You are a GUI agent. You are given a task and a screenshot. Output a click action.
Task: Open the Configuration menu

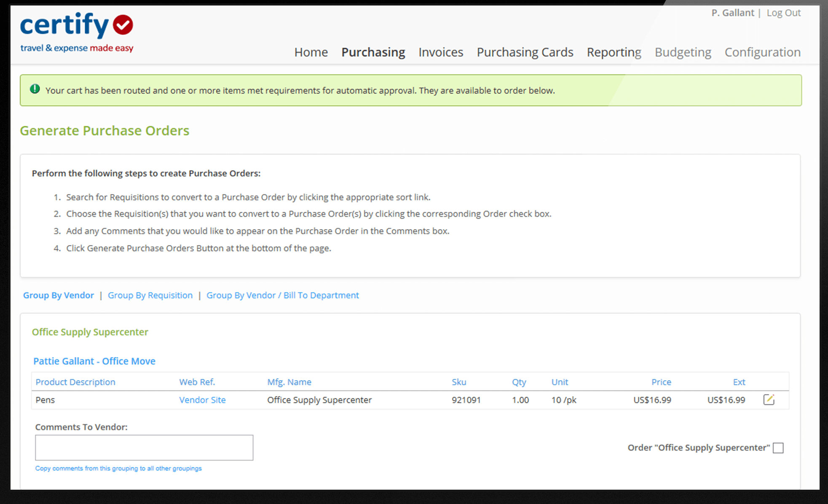pos(762,52)
